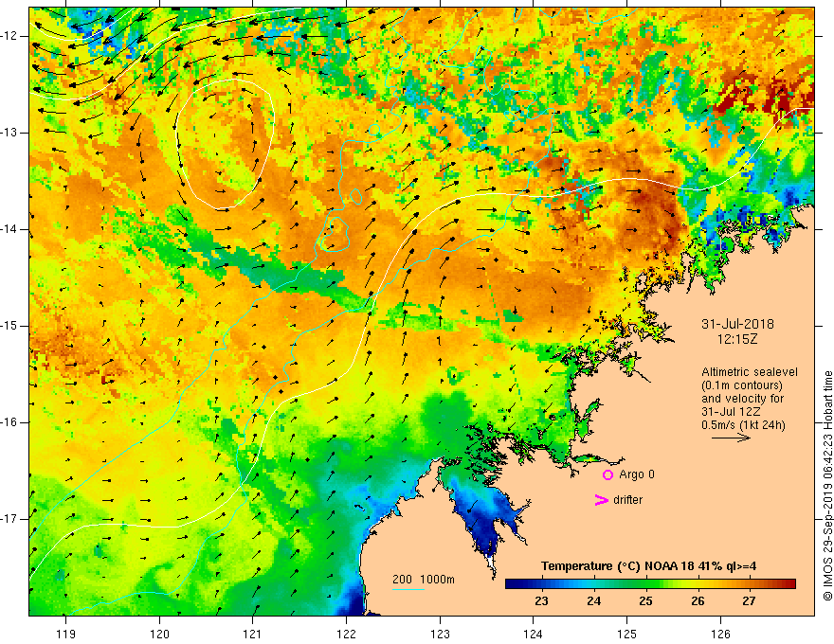The width and height of the screenshot is (834, 644).
Task: Click latitude axis label -13
Action: [9, 133]
